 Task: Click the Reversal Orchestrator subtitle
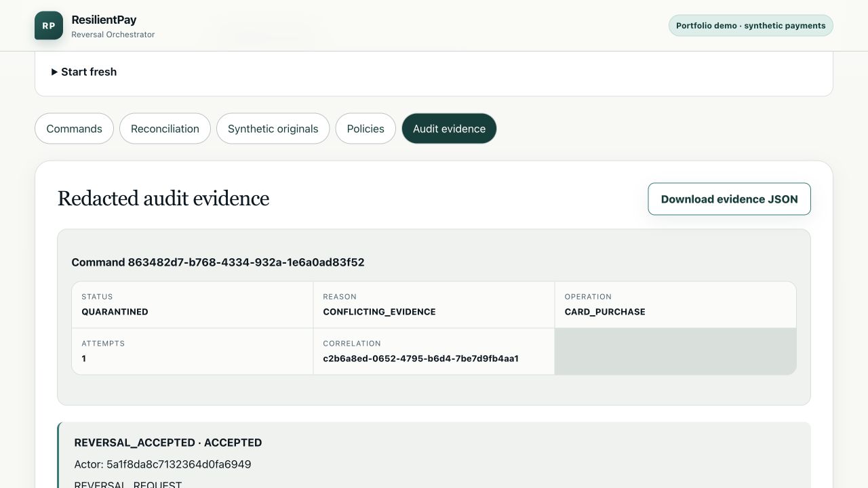click(x=113, y=35)
